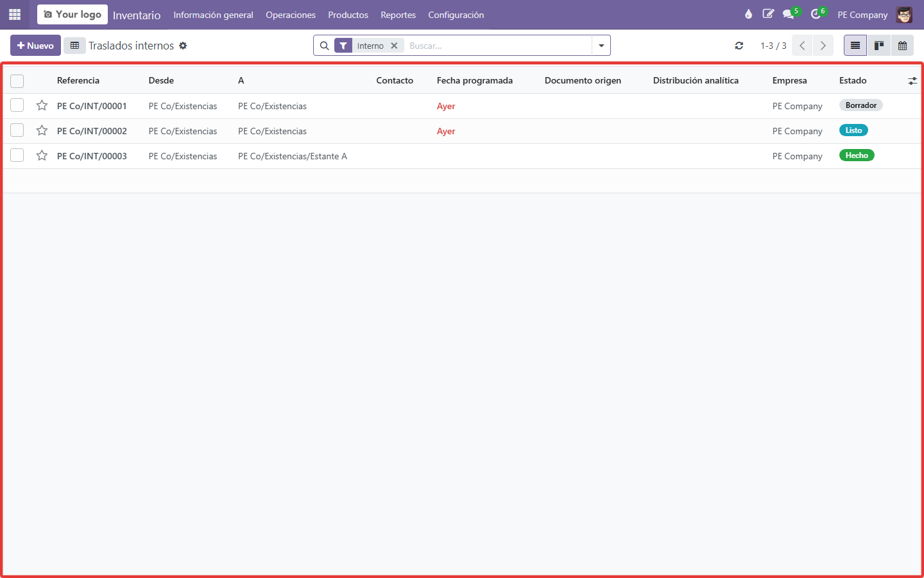
Task: Expand the search options dropdown arrow
Action: [601, 46]
